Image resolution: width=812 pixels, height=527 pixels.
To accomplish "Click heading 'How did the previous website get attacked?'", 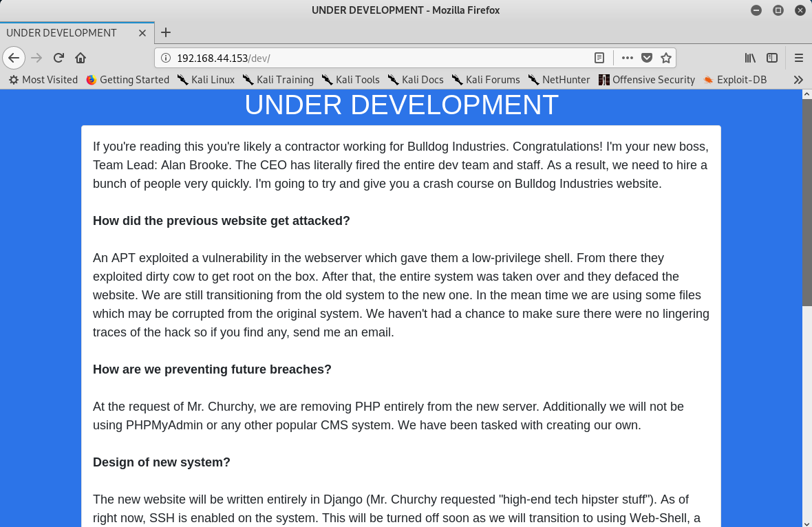I will [x=221, y=221].
